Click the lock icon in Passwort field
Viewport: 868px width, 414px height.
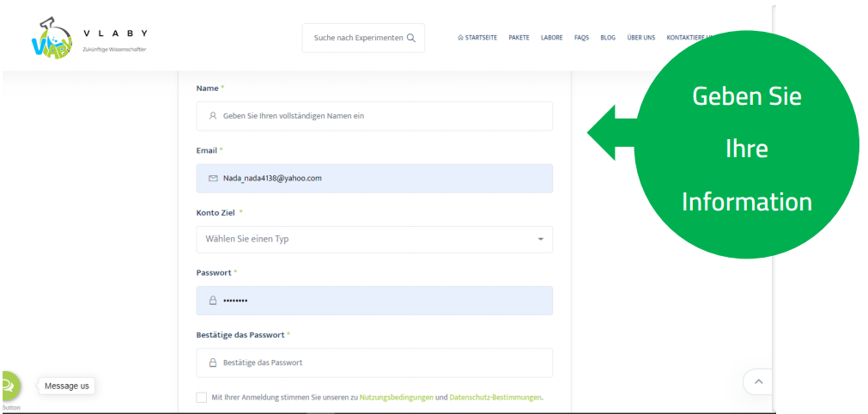coord(213,301)
